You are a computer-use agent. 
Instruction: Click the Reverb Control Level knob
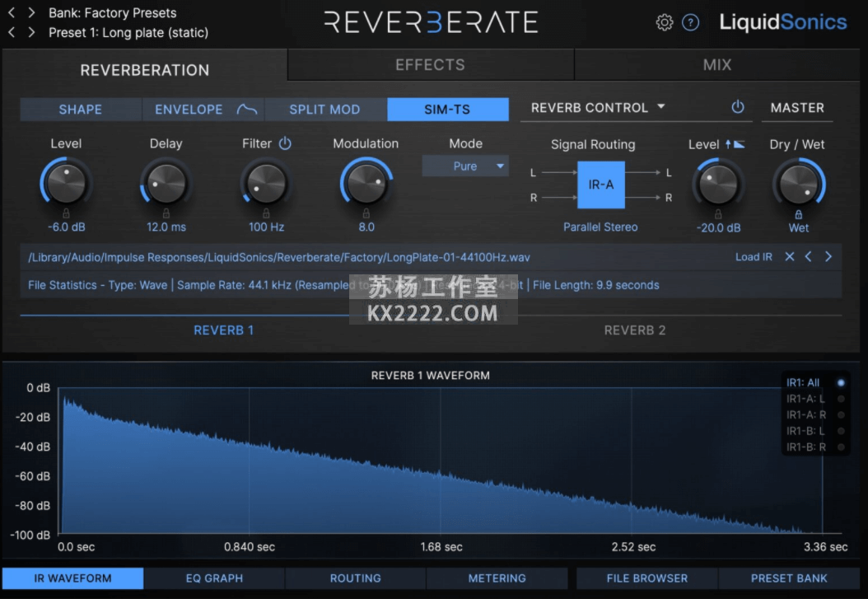[x=718, y=184]
